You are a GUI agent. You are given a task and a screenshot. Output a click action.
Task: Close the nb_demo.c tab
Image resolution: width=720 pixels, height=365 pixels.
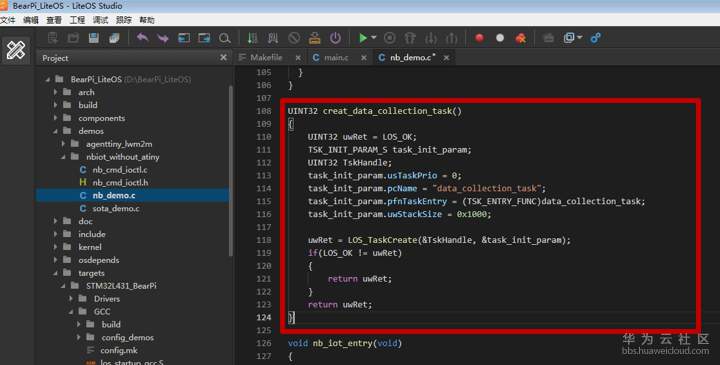click(x=446, y=58)
